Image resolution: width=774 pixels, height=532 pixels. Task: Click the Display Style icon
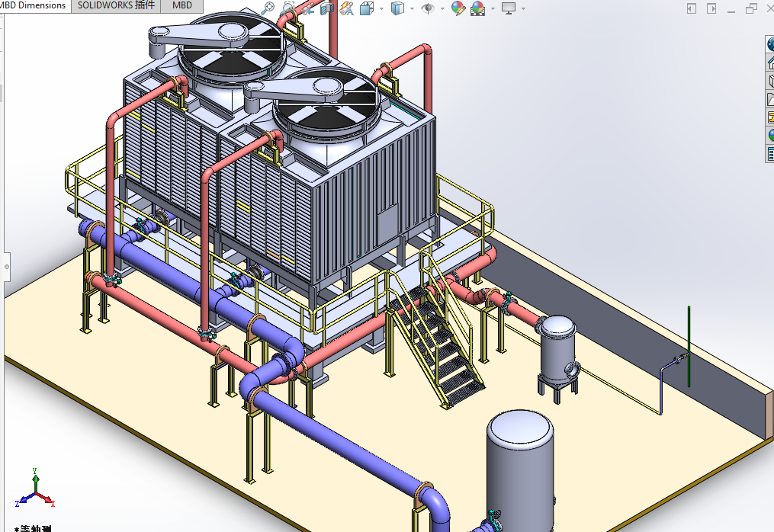tap(397, 8)
